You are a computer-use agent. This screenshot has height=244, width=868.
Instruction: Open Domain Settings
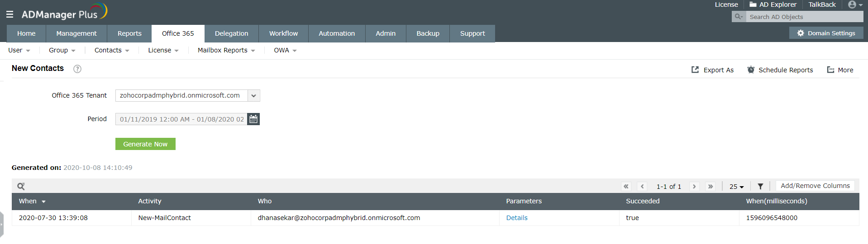pos(826,33)
